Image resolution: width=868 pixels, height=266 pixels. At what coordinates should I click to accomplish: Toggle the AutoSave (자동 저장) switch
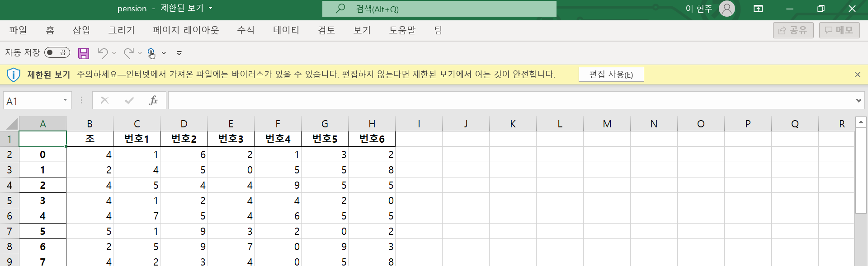pos(57,52)
